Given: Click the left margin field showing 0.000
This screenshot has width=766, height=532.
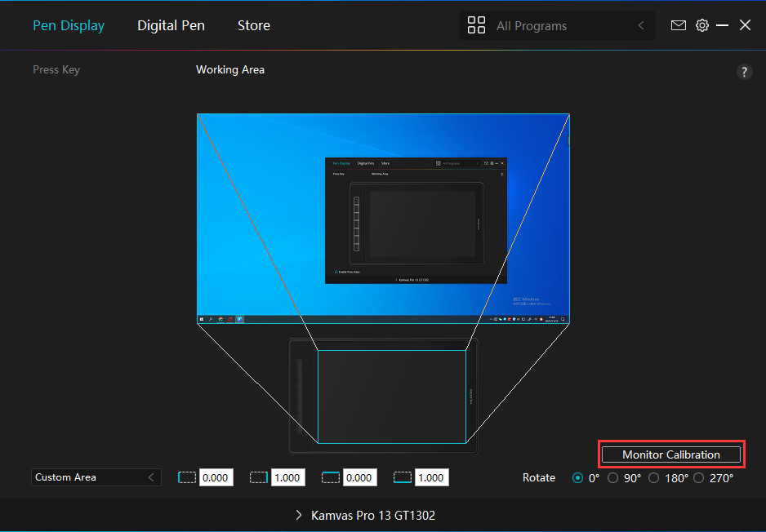Looking at the screenshot, I should 216,477.
